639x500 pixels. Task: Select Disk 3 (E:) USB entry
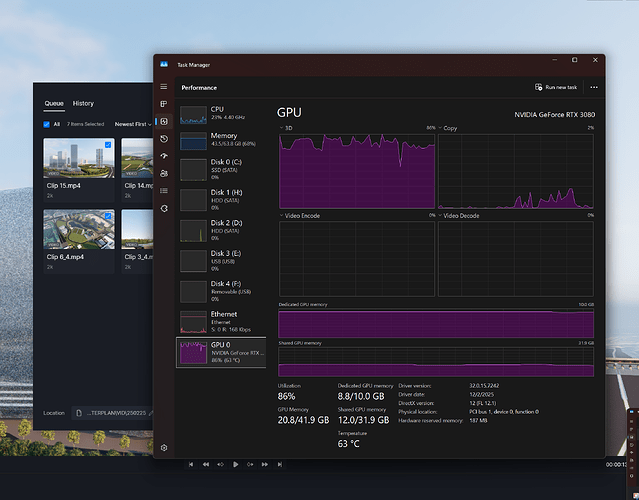(x=221, y=261)
